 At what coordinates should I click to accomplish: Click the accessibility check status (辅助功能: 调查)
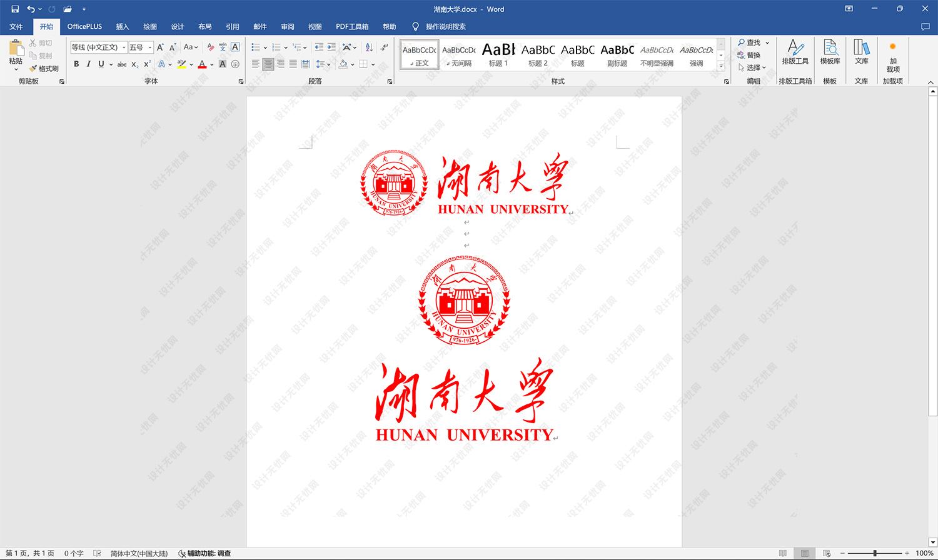(205, 554)
